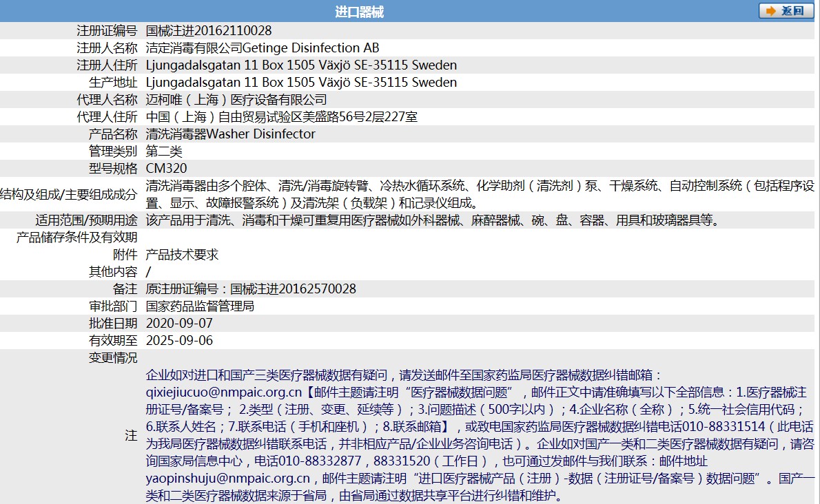
Task: Select the 注册人住所 address value
Action: pos(301,65)
